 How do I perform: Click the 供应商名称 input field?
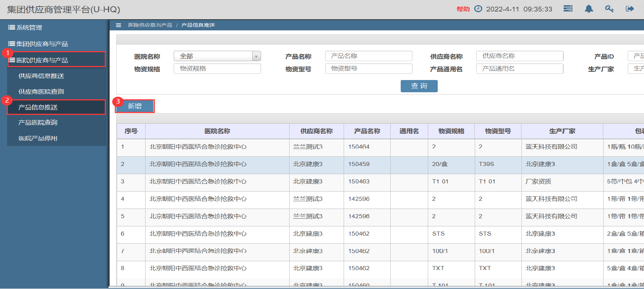520,56
